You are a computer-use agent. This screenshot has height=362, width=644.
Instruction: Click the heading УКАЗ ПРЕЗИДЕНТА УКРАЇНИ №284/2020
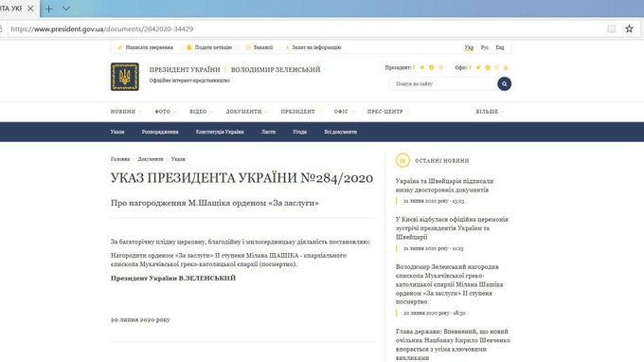pyautogui.click(x=241, y=178)
